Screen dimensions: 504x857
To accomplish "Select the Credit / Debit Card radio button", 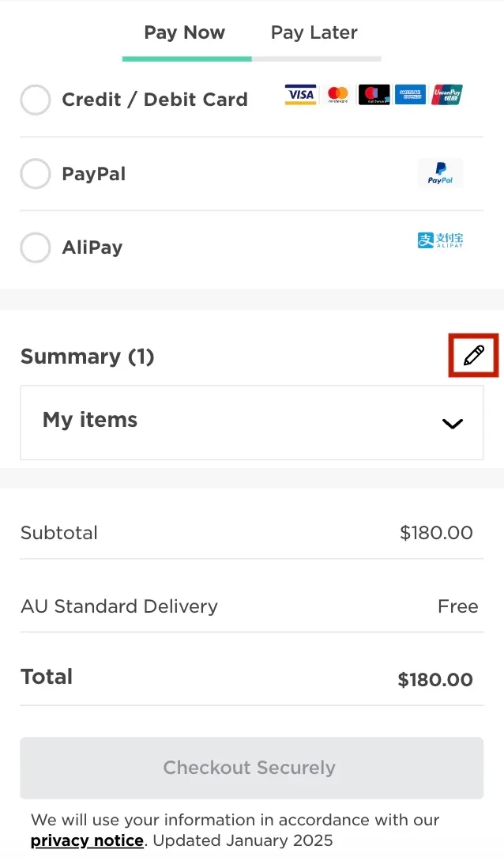I will click(36, 100).
